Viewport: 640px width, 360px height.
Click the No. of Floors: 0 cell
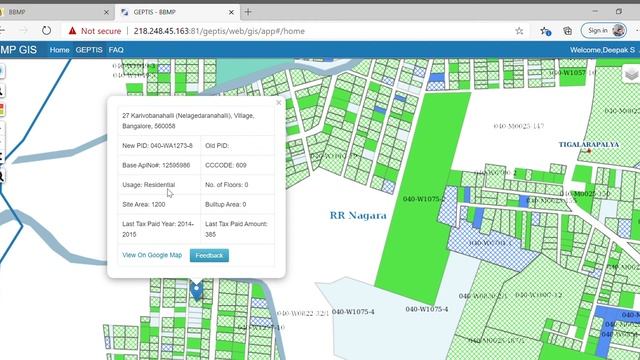click(238, 185)
